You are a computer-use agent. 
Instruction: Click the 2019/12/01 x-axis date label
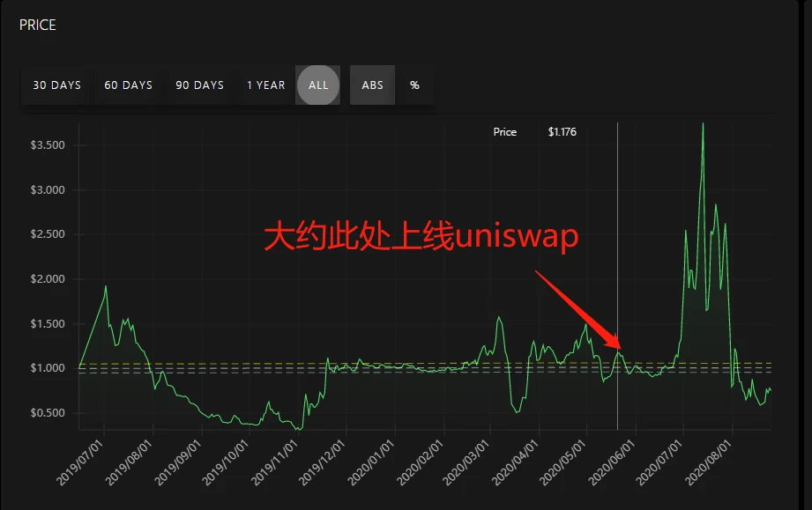(x=321, y=462)
